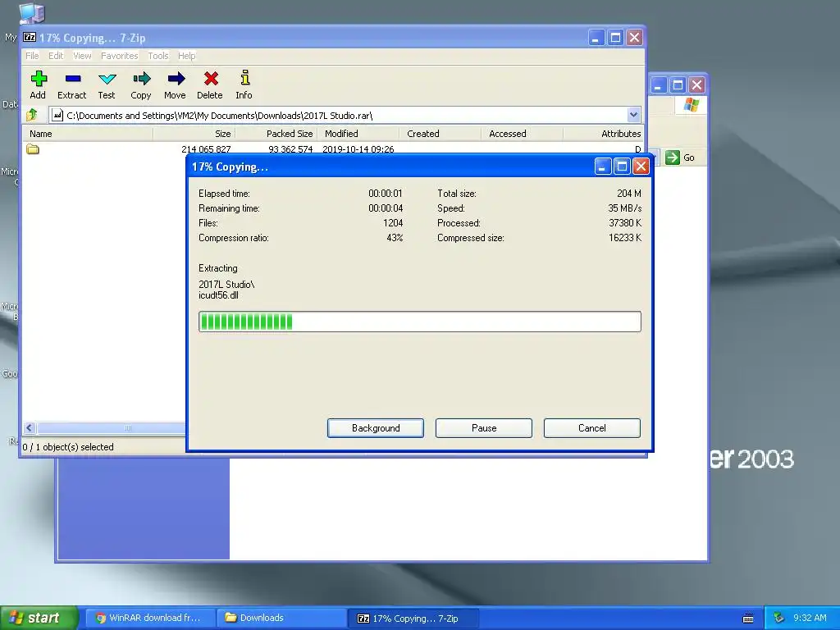Click the 2019-10-14 09:26 modified date cell
The height and width of the screenshot is (630, 840).
358,149
